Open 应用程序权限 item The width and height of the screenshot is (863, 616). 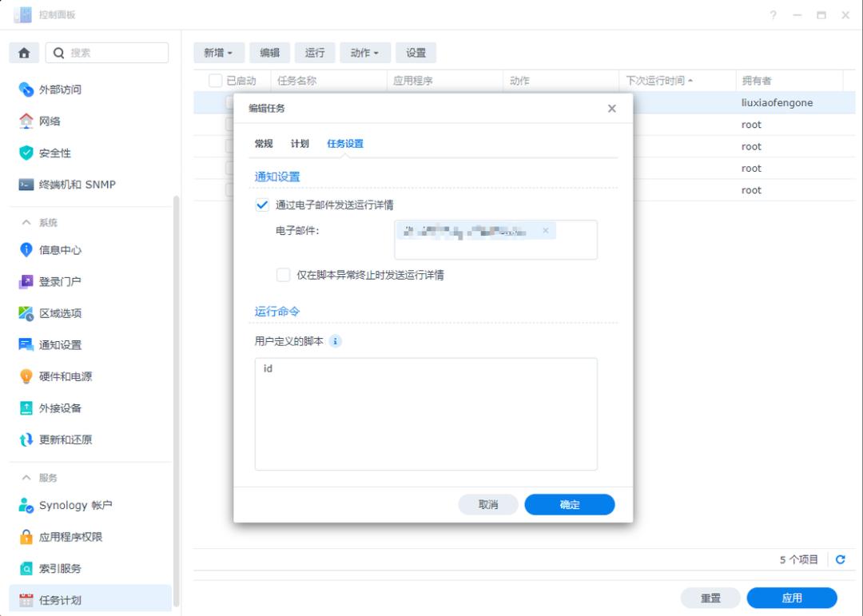pyautogui.click(x=91, y=537)
